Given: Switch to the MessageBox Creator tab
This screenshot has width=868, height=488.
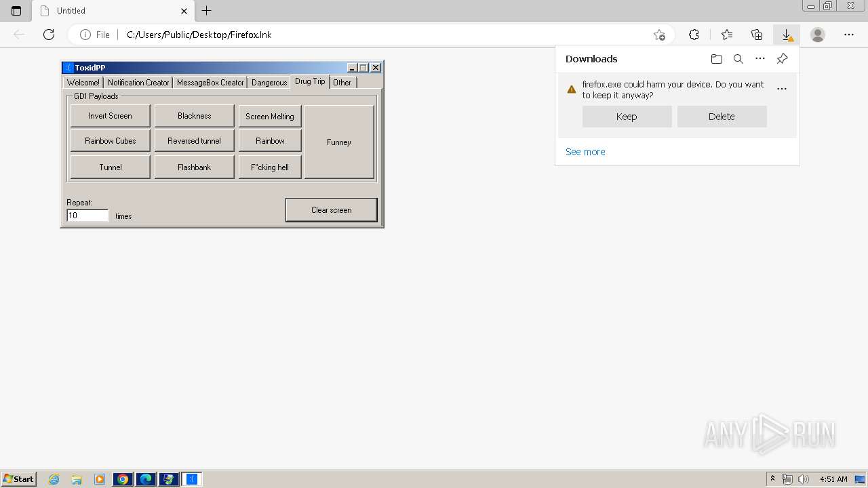Looking at the screenshot, I should point(210,83).
